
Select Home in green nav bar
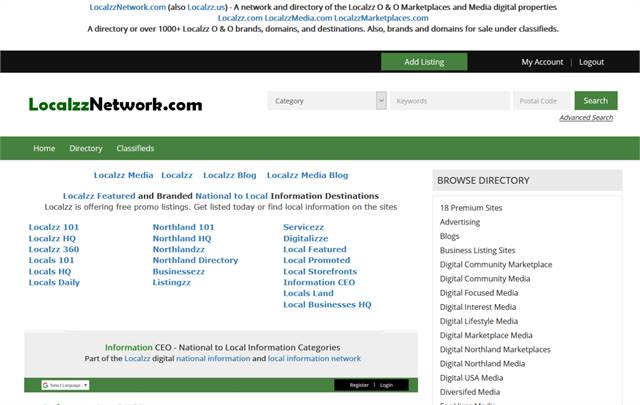(44, 148)
